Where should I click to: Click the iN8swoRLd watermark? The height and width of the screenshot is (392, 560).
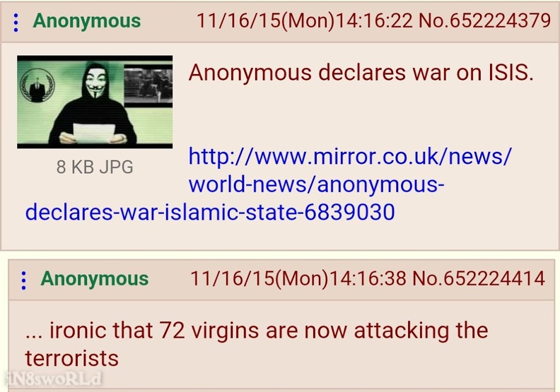(x=54, y=379)
